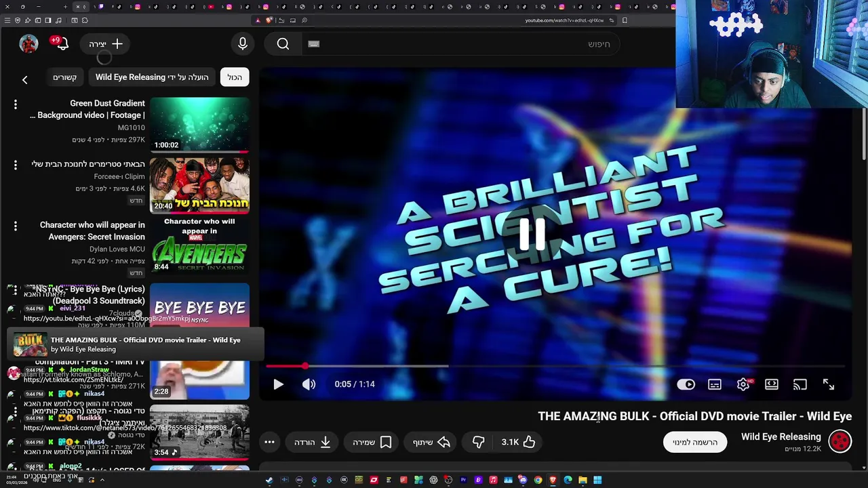Viewport: 868px width, 488px height.
Task: Open Steam from taskbar
Action: coord(269,480)
